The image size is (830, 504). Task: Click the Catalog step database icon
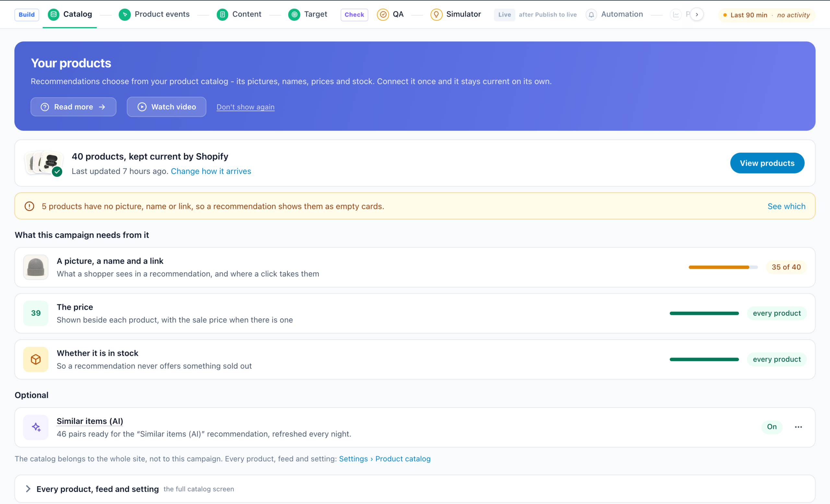pos(53,15)
